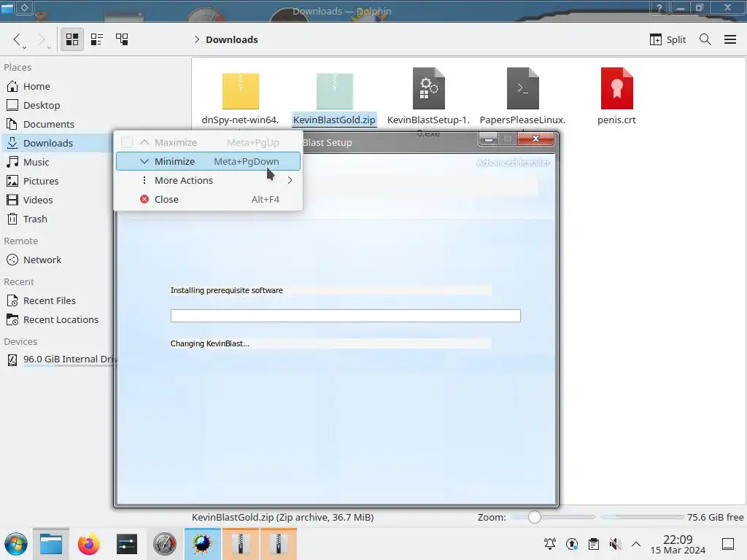Select the 96.0 GiB Internal Drive device
The height and width of the screenshot is (560, 747).
coord(60,359)
